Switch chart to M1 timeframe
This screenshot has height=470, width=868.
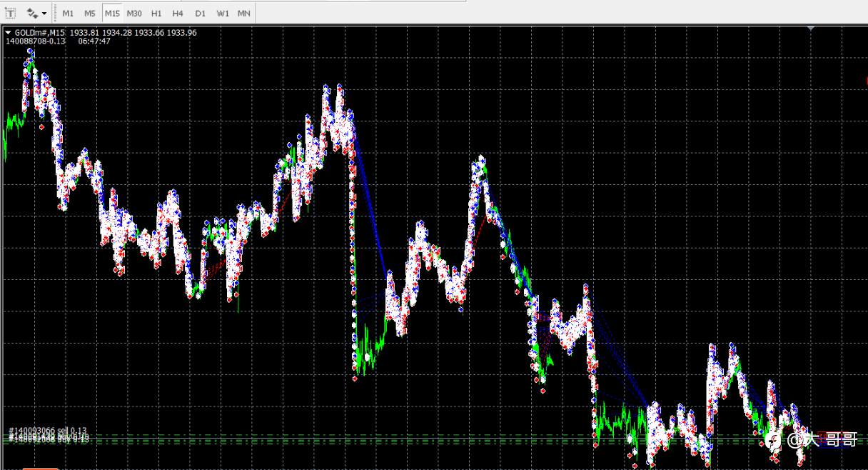pyautogui.click(x=68, y=14)
